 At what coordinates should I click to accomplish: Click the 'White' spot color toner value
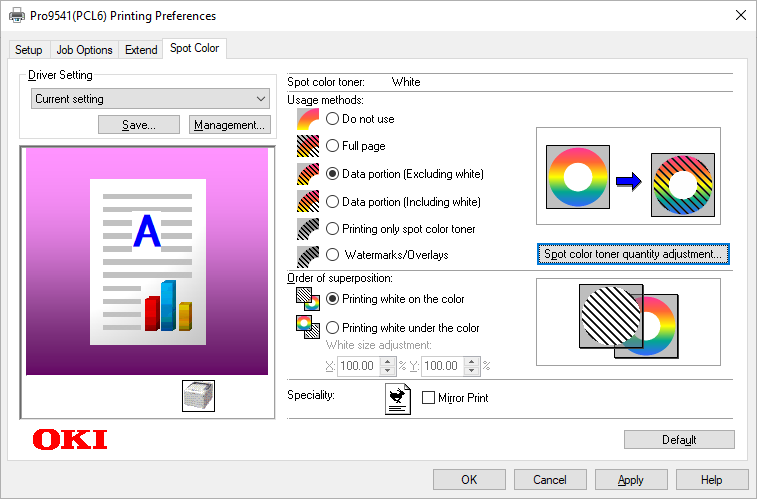(406, 82)
